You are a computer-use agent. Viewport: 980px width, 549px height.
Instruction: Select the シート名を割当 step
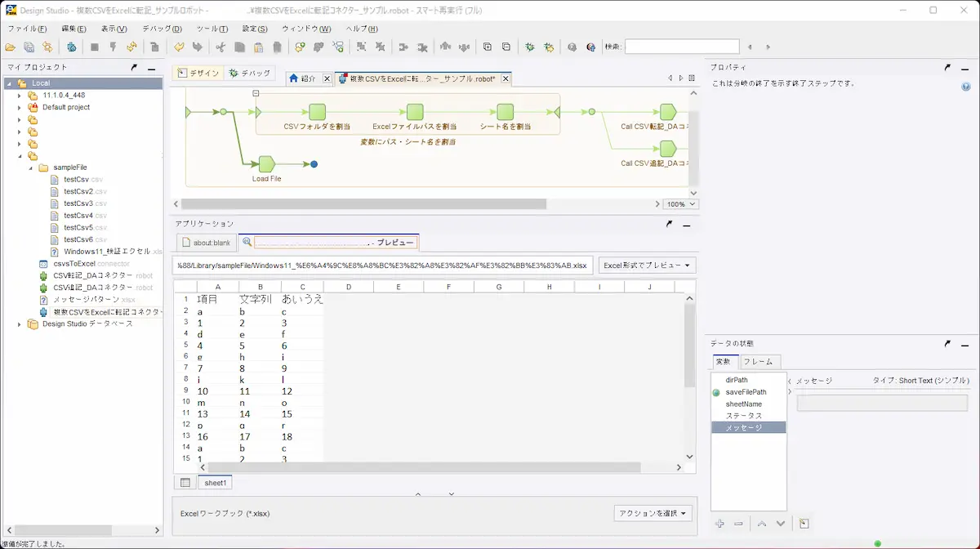tap(506, 112)
